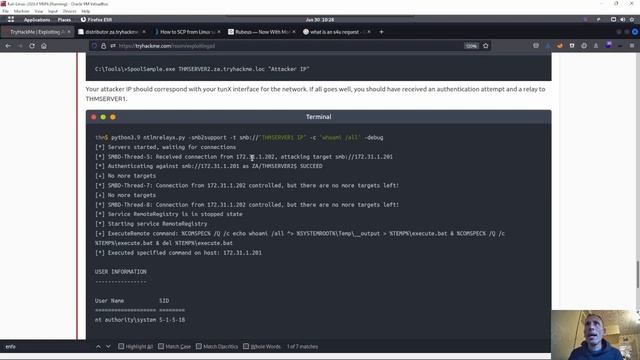Image resolution: width=640 pixels, height=360 pixels.
Task: Bookmark this page with the star
Action: (485, 46)
